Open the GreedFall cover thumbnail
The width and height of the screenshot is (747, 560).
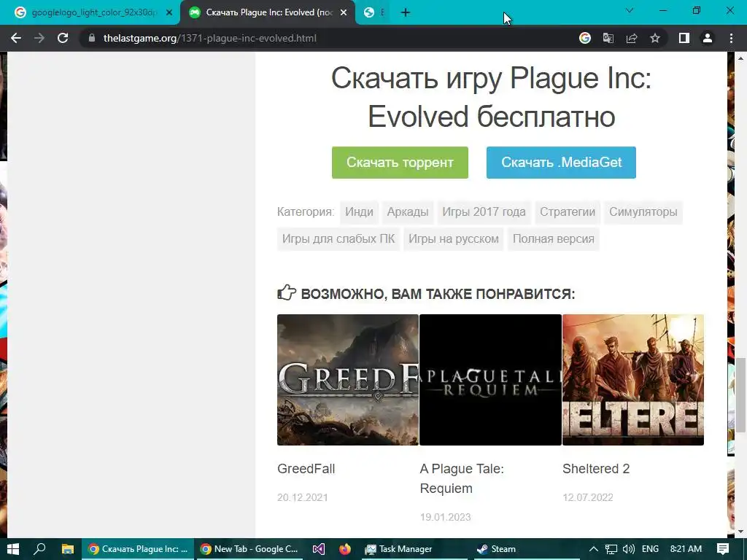click(x=348, y=379)
